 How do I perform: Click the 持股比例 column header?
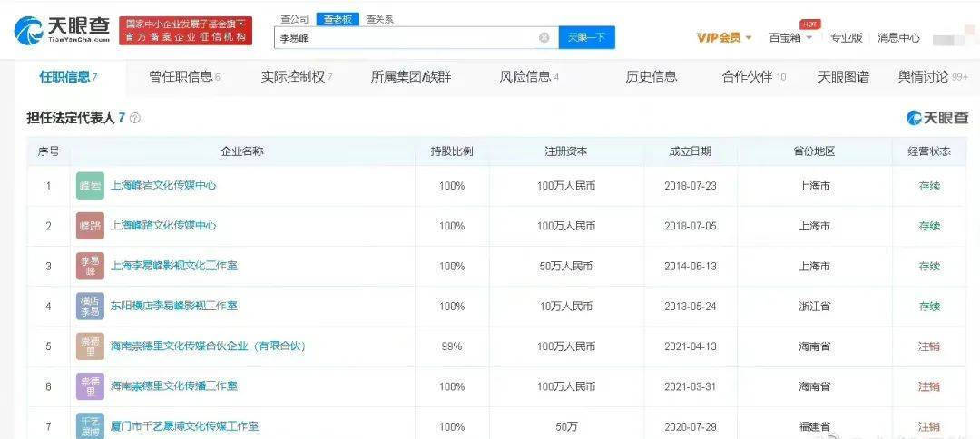pos(451,151)
